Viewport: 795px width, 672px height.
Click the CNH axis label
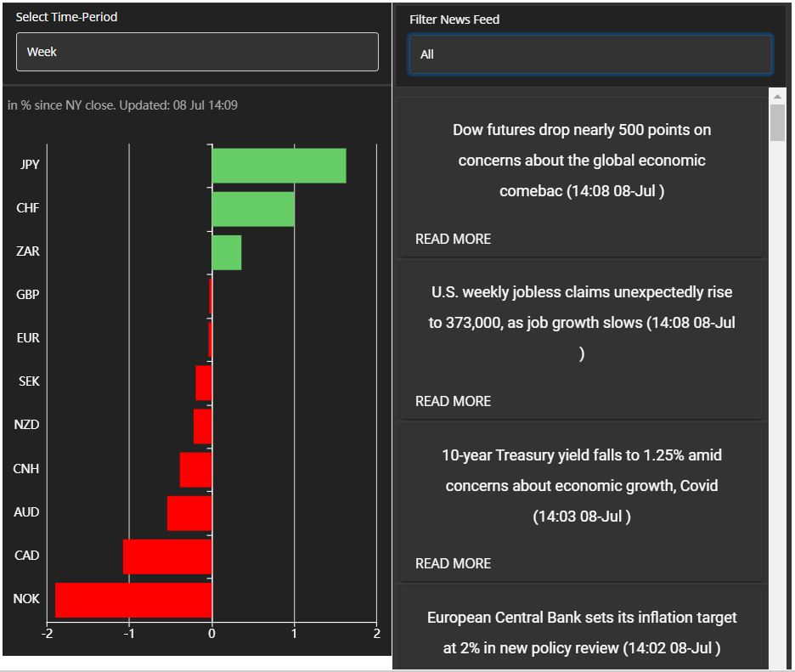coord(26,469)
